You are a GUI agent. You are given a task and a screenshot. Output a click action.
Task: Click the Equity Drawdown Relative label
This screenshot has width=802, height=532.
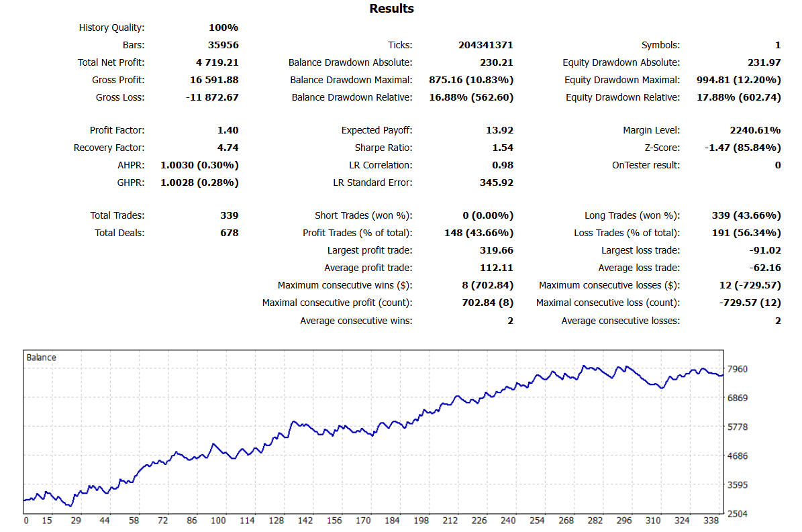click(622, 97)
